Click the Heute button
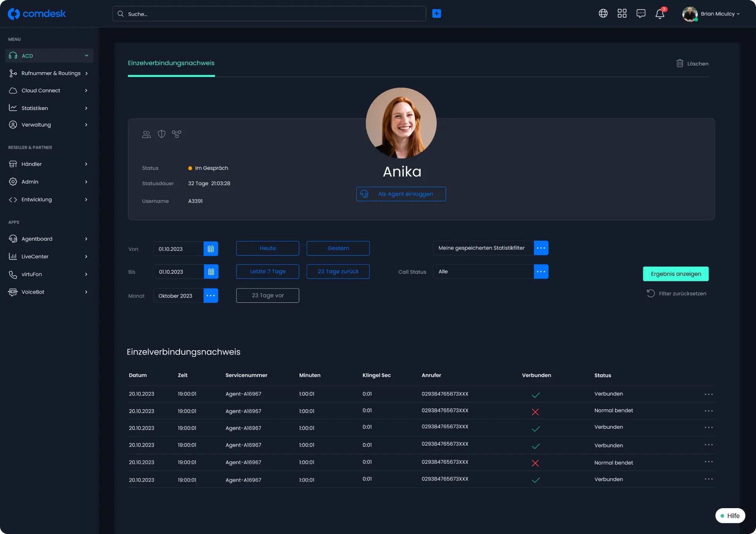Viewport: 756px width, 534px height. coord(268,248)
